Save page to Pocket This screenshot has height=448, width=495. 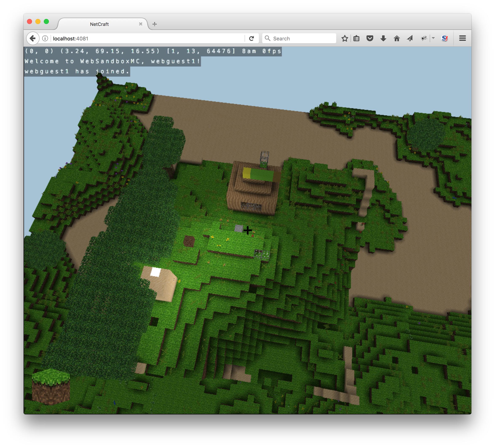pos(370,39)
